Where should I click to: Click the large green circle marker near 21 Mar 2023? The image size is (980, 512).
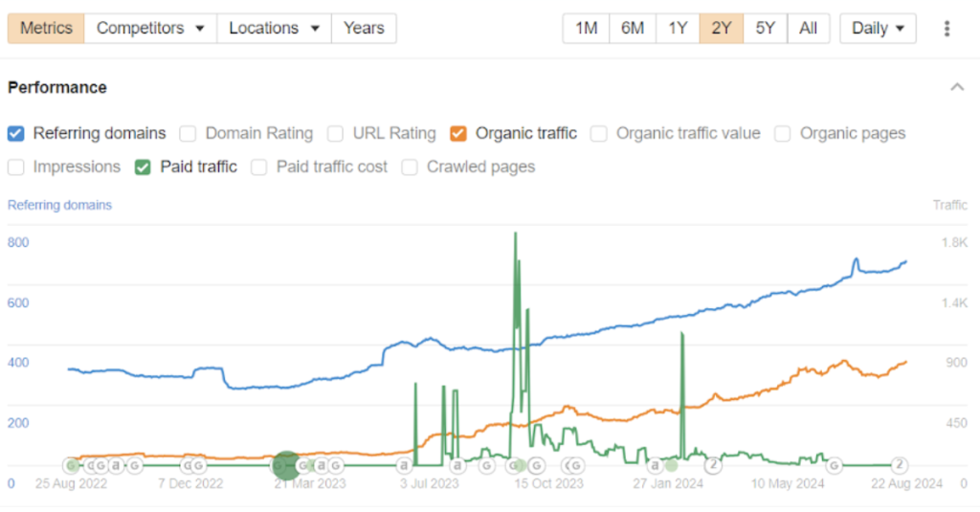(285, 465)
